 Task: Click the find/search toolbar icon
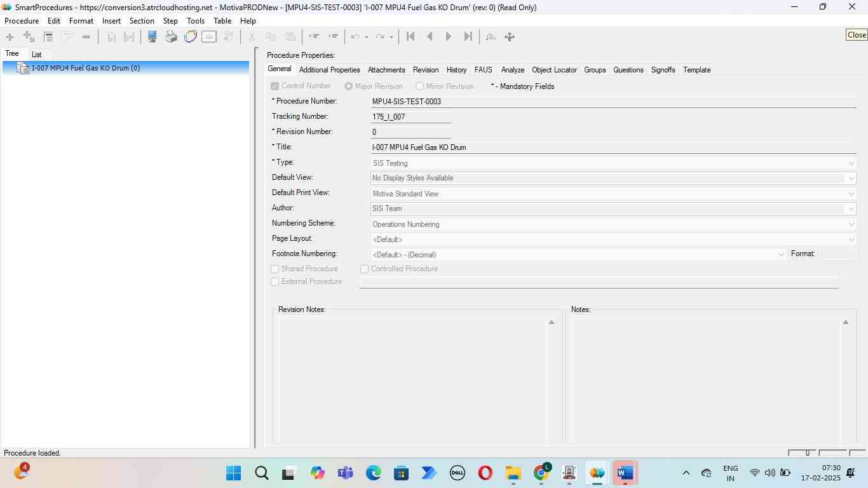click(x=491, y=37)
